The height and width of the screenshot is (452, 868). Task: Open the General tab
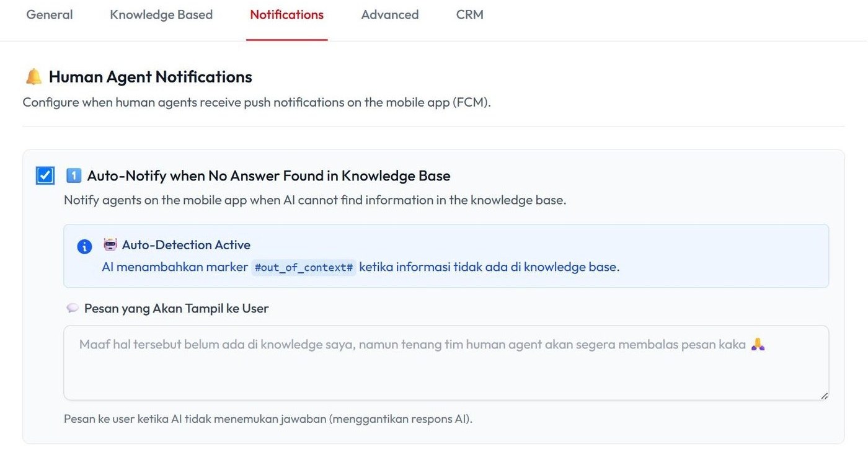click(x=50, y=14)
